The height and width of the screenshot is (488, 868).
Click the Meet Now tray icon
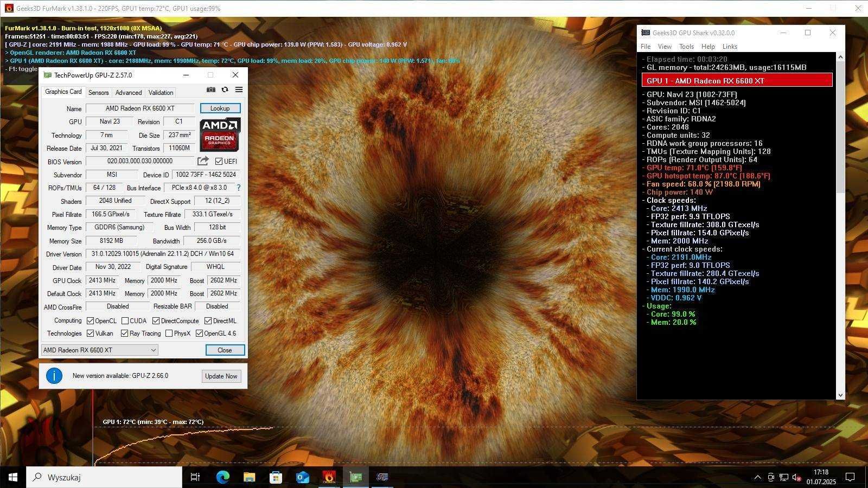tap(771, 477)
